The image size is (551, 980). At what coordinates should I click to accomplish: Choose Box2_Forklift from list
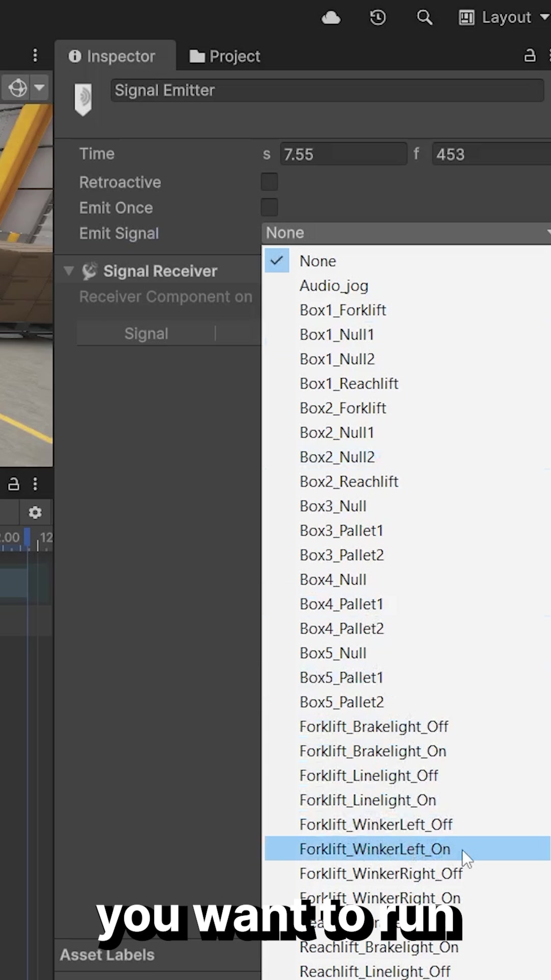coord(407,408)
